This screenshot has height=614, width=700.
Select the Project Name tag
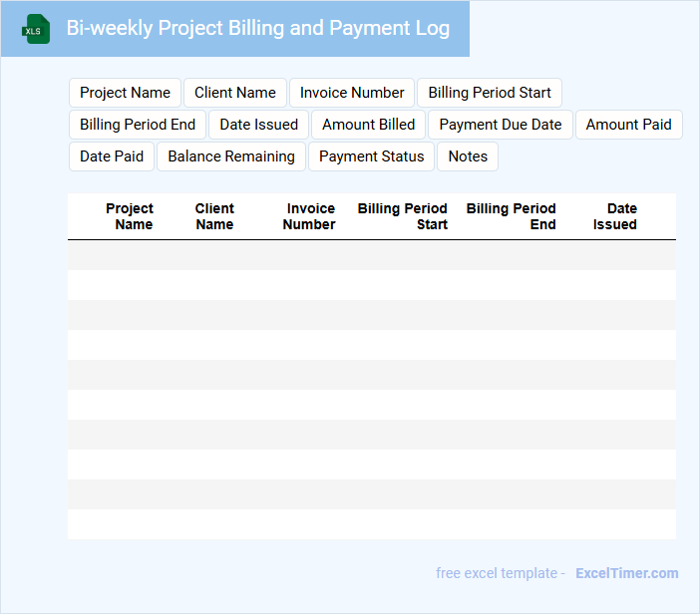tap(125, 93)
